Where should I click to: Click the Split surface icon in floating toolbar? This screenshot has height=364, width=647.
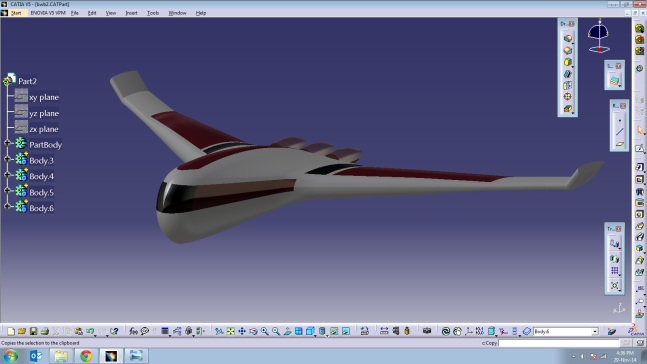pos(614,80)
